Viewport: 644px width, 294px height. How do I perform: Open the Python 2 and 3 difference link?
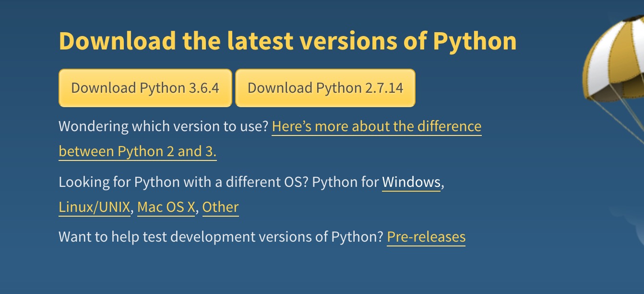coord(377,127)
